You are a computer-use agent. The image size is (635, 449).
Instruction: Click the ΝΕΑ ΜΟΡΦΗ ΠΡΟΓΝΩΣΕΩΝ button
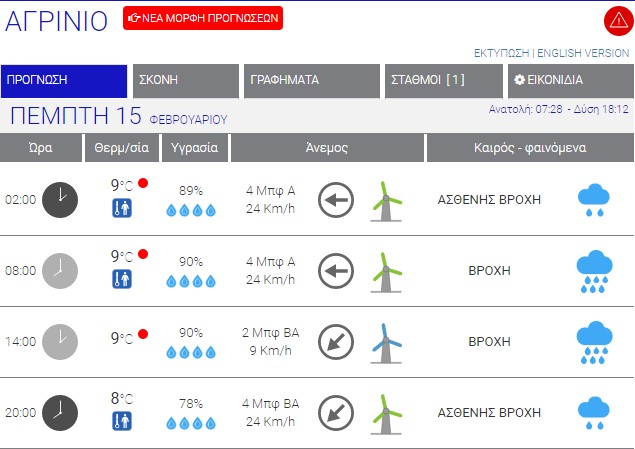pos(203,18)
